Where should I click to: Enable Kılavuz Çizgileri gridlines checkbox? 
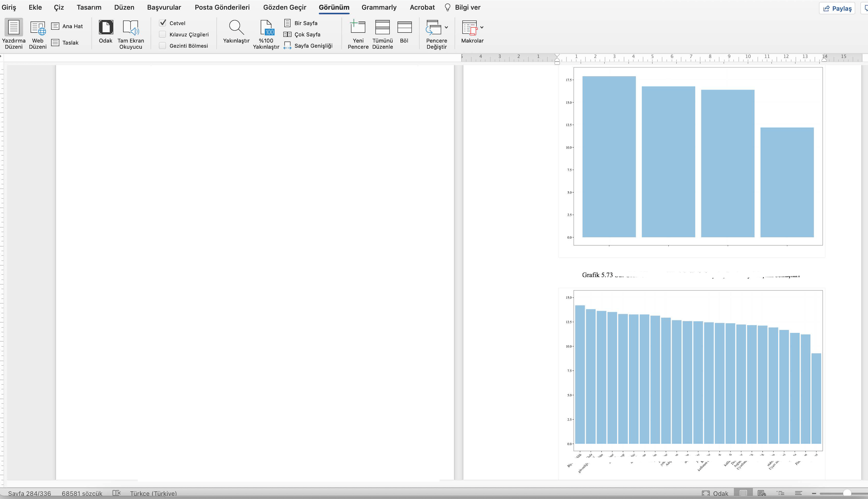pos(163,34)
